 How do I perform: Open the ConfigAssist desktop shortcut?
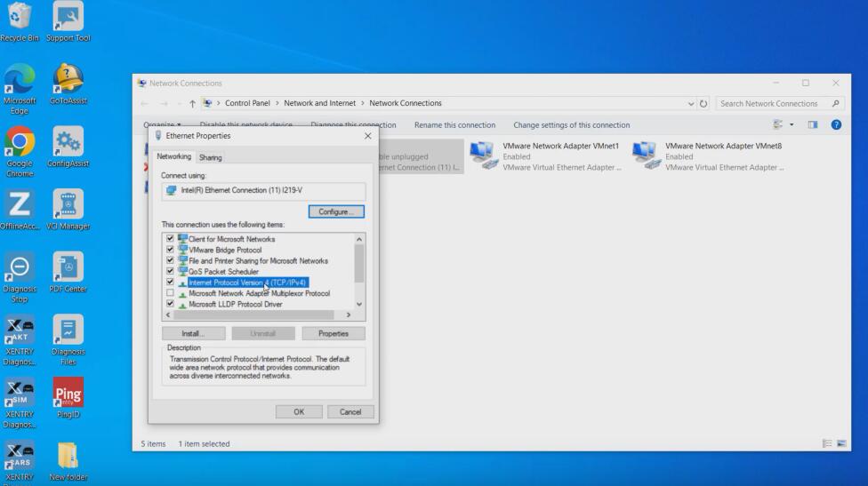click(x=68, y=147)
